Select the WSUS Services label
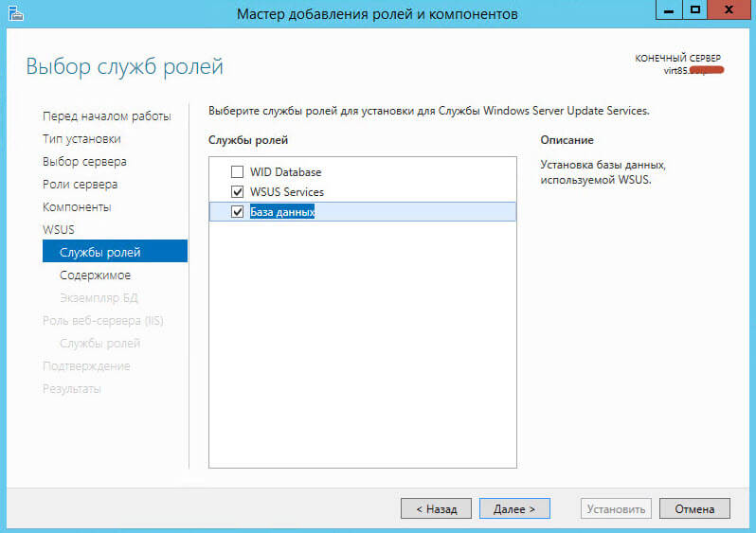Screen dimensions: 756x533 [x=287, y=192]
